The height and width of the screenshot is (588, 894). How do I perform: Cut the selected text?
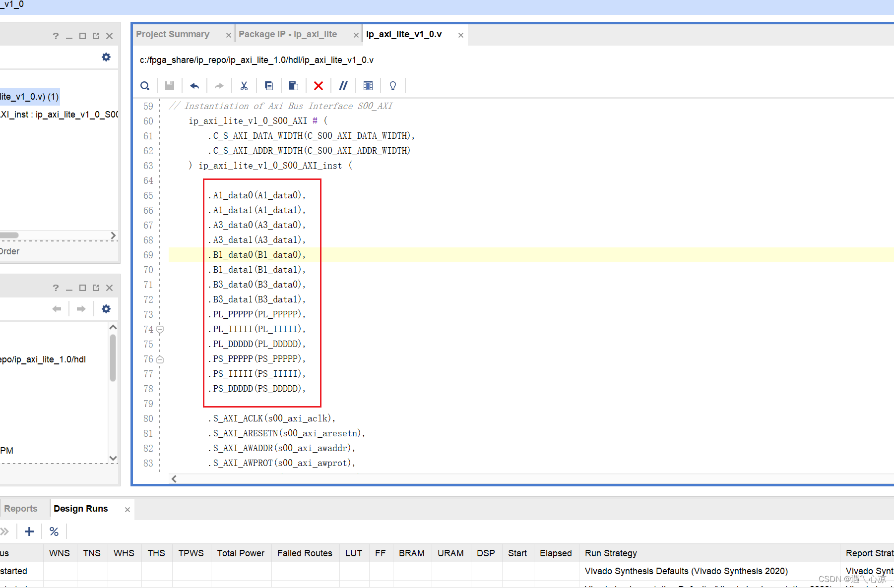click(244, 86)
